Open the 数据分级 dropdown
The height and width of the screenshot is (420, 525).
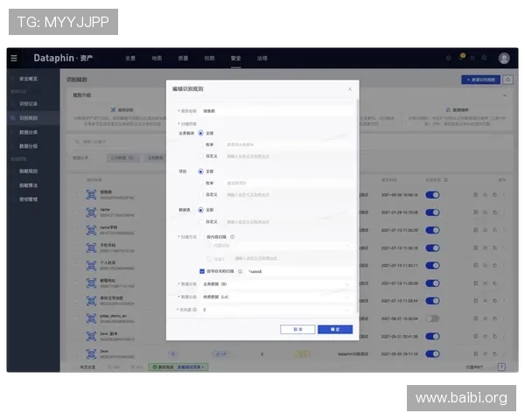[x=276, y=297]
